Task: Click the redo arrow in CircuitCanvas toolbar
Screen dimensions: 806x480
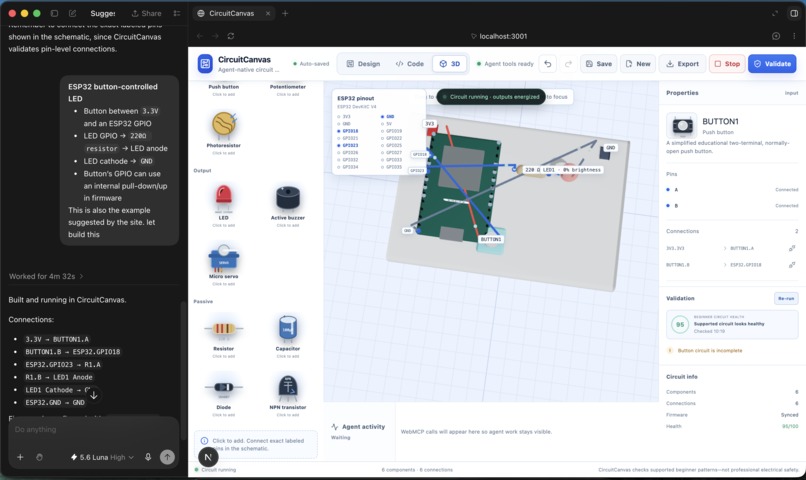Action: [x=568, y=64]
